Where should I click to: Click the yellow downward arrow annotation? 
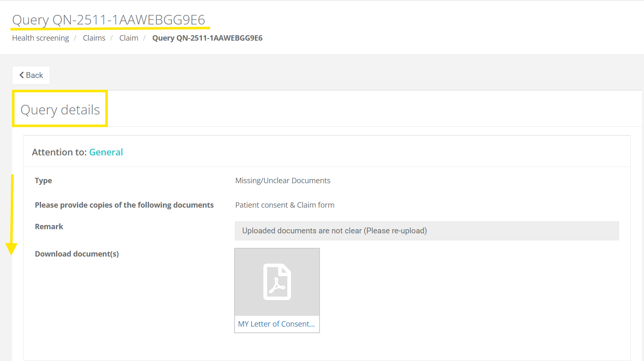coord(12,216)
